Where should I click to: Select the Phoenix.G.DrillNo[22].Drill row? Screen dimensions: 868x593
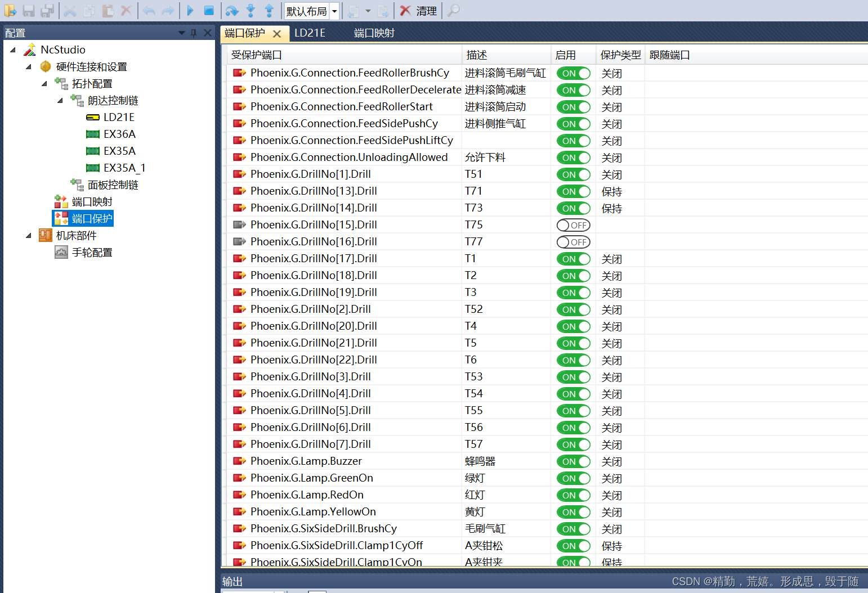(x=314, y=360)
